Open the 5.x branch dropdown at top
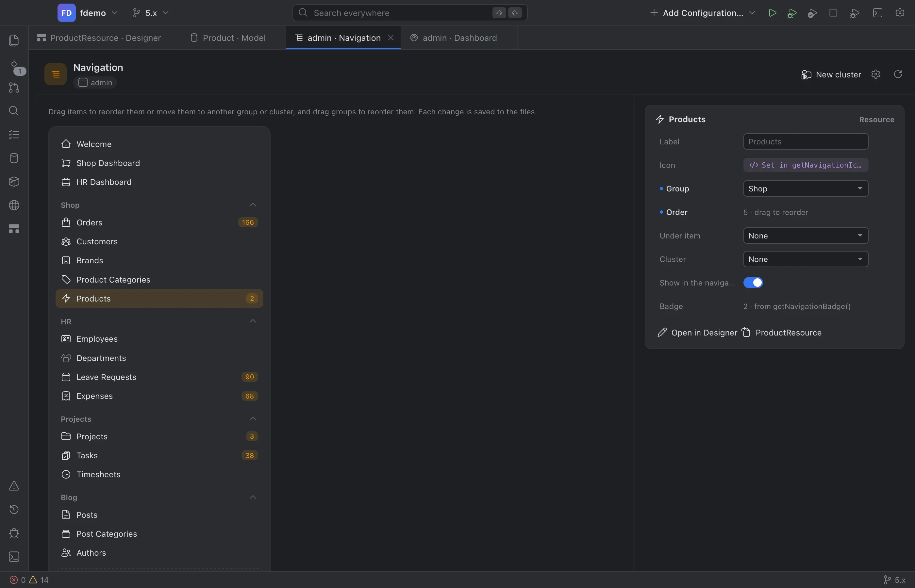Viewport: 915px width, 588px height. pyautogui.click(x=150, y=13)
